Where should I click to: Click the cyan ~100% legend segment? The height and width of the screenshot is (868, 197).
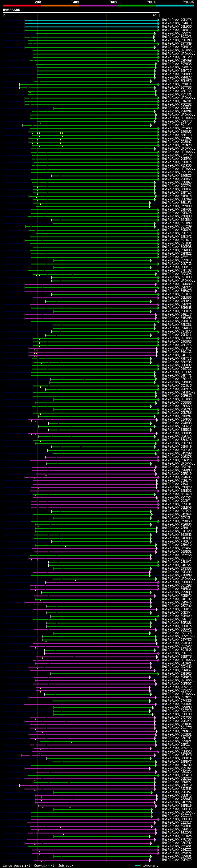tap(175, 6)
